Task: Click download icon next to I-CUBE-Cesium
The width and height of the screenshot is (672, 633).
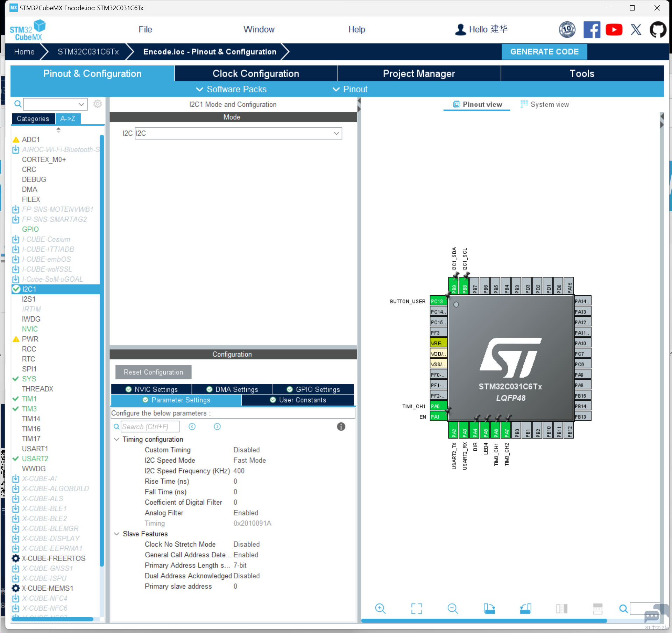Action: (16, 239)
